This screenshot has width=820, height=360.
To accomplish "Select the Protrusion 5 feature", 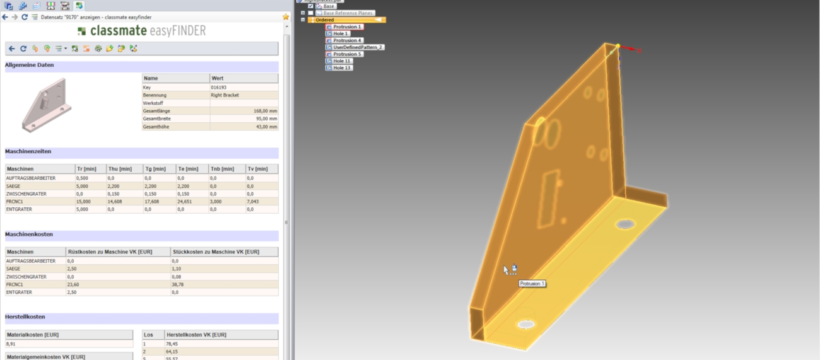I will point(347,54).
